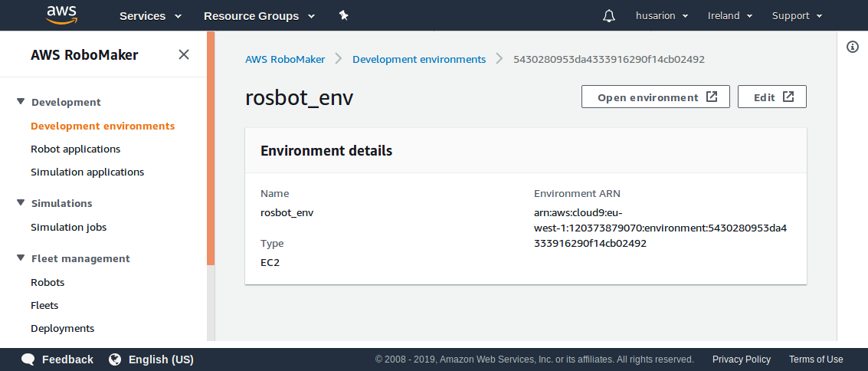Click the Environment ARN value text
868x371 pixels.
pyautogui.click(x=660, y=228)
